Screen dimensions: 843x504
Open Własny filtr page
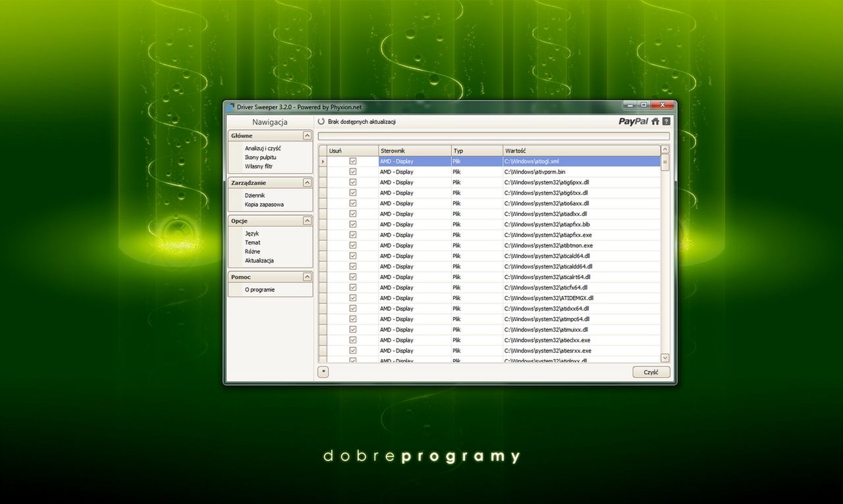point(258,166)
